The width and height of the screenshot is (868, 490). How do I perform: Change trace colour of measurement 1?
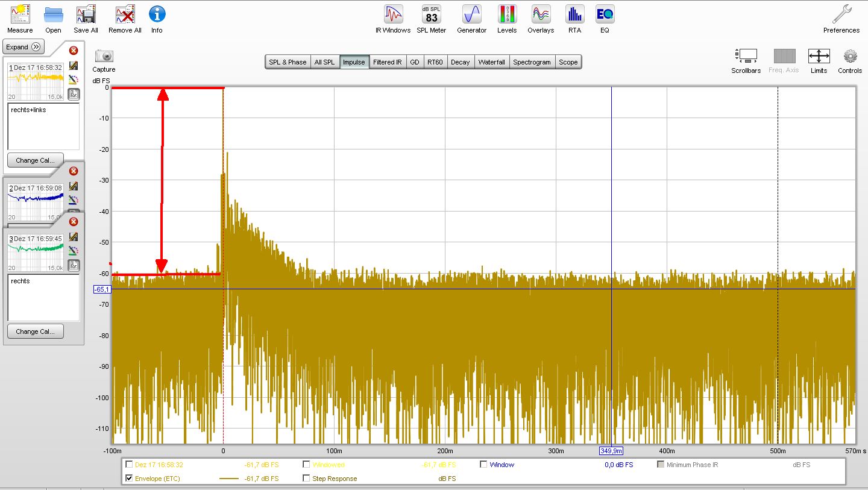click(x=74, y=80)
